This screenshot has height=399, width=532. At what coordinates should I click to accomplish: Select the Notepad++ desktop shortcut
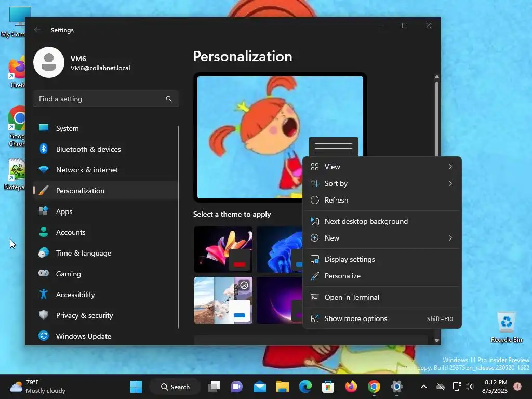point(15,175)
